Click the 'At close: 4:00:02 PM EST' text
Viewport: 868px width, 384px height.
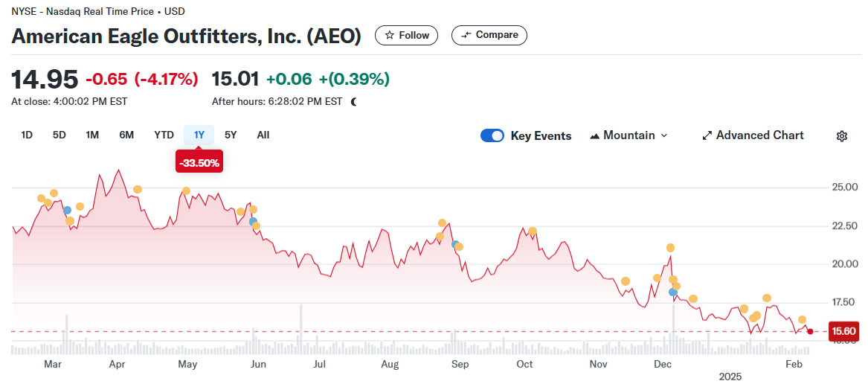coord(69,101)
